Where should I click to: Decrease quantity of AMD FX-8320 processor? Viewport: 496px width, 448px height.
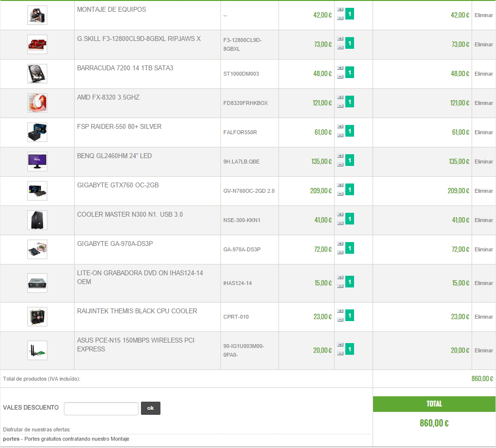[x=340, y=106]
